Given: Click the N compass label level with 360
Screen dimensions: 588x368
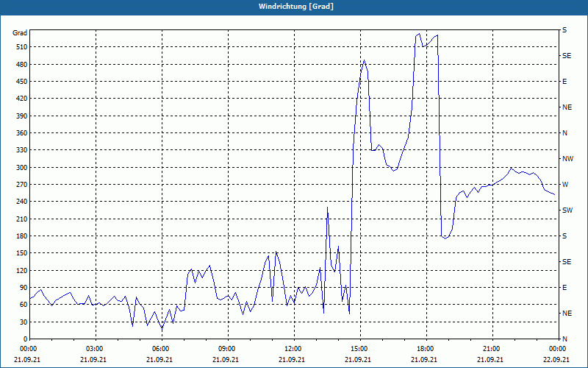Looking at the screenshot, I should (564, 133).
